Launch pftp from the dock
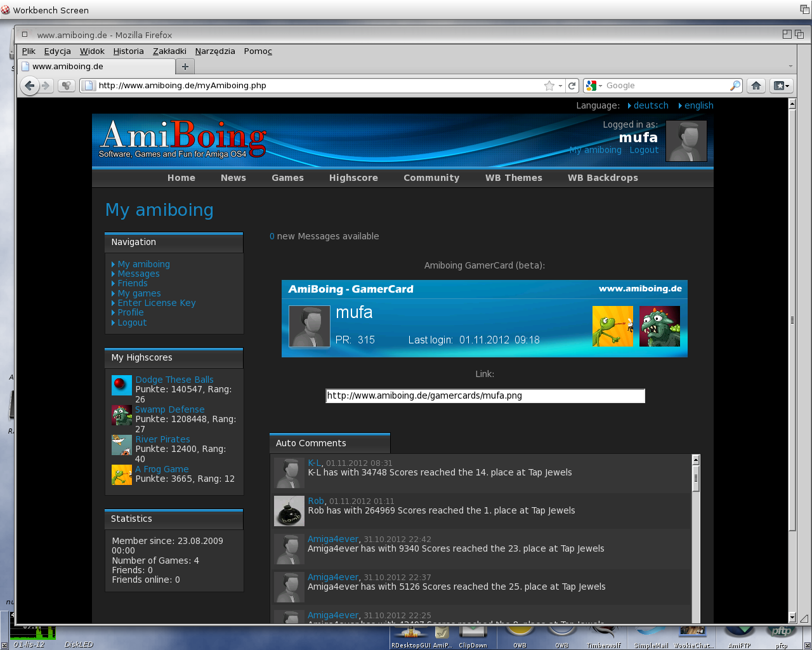 click(782, 637)
